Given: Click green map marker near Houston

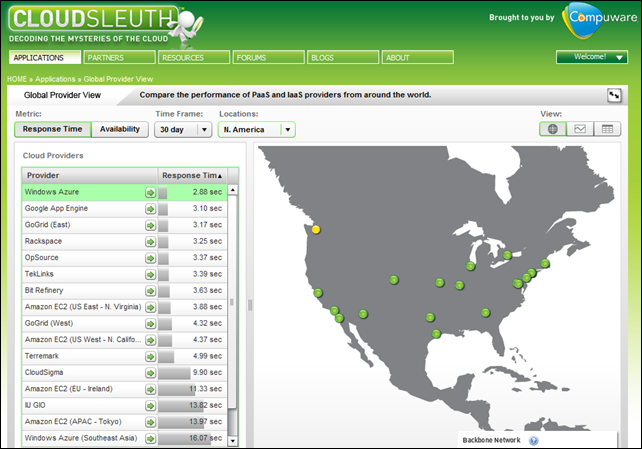Looking at the screenshot, I should coord(436,334).
